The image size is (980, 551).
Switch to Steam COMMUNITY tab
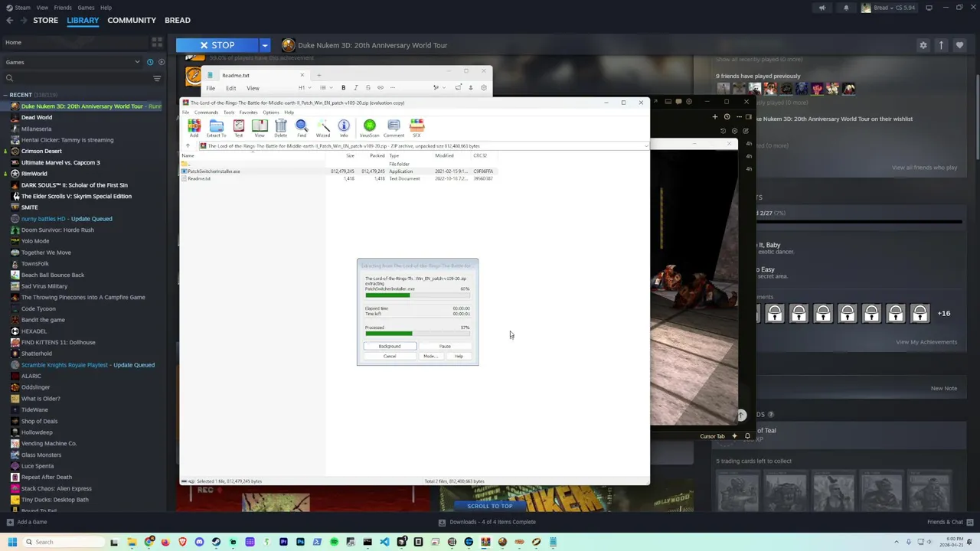tap(132, 20)
